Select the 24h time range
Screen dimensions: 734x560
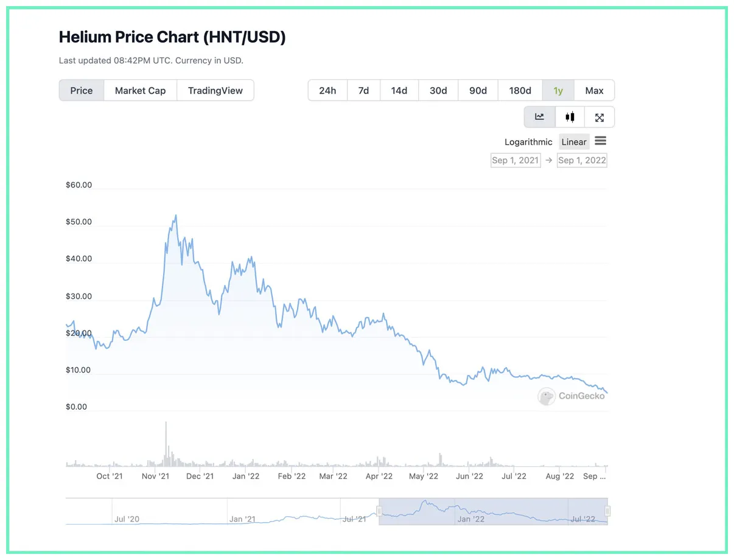tap(327, 90)
